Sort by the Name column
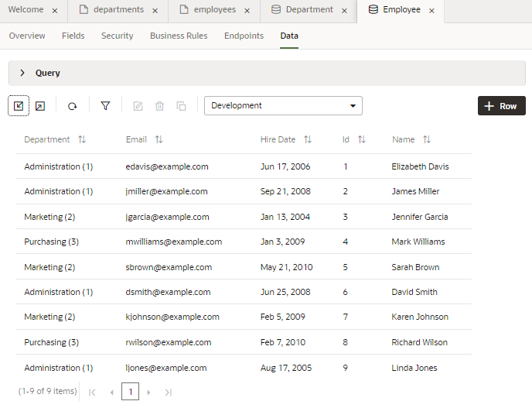Viewport: 532px width, 408px height. tap(427, 140)
